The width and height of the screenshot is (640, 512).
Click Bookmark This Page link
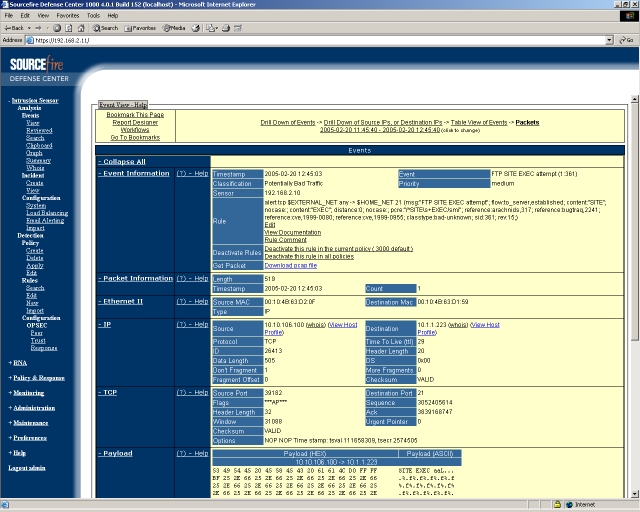click(135, 115)
